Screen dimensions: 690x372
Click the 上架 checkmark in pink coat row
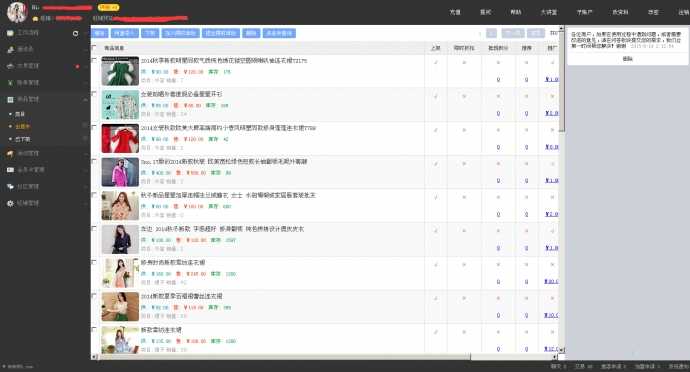point(436,163)
